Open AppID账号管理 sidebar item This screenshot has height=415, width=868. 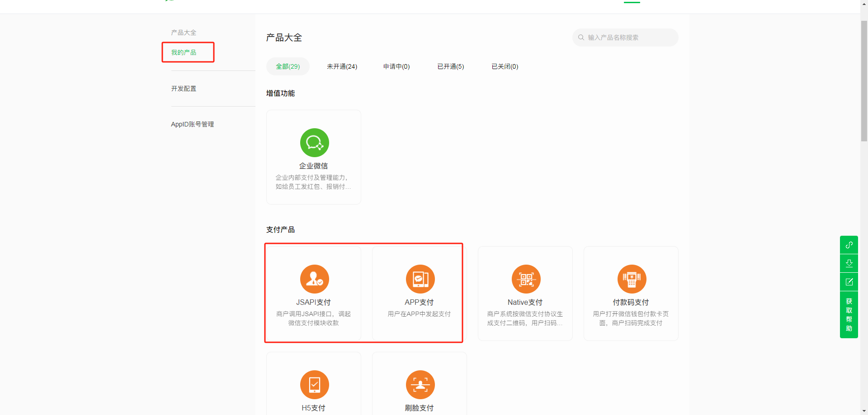tap(192, 124)
